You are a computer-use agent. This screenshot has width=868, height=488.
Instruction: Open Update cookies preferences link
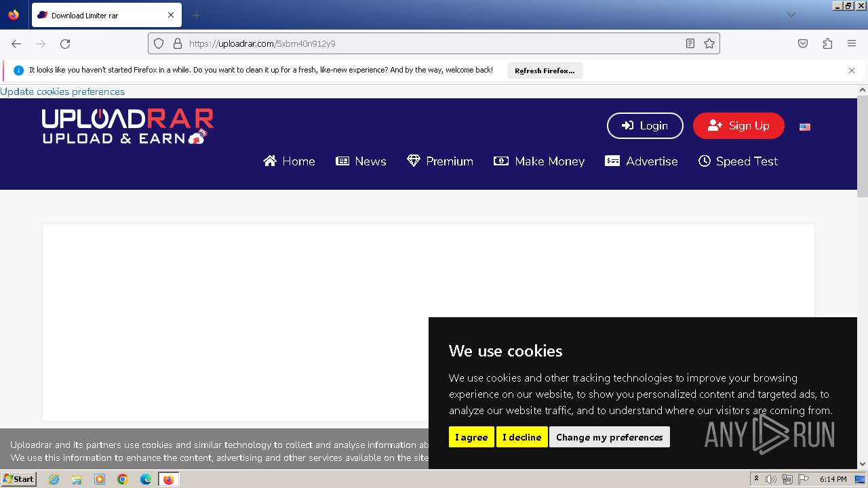click(x=62, y=91)
